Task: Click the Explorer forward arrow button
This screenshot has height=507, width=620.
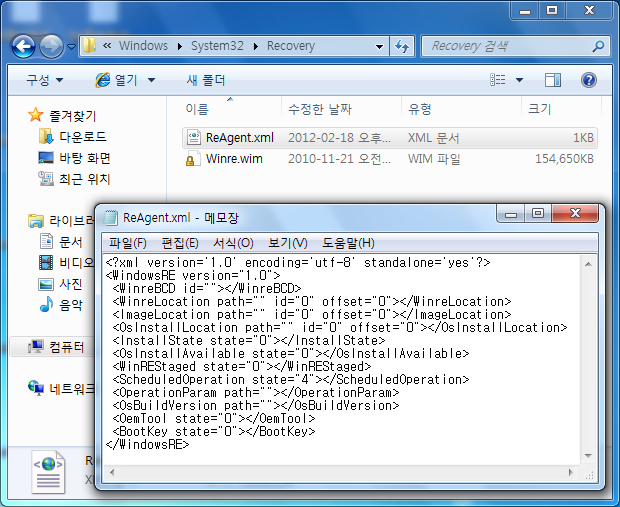Action: coord(51,47)
